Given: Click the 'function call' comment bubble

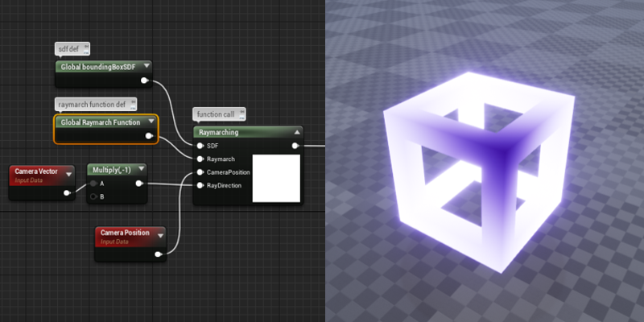Looking at the screenshot, I should pyautogui.click(x=219, y=114).
